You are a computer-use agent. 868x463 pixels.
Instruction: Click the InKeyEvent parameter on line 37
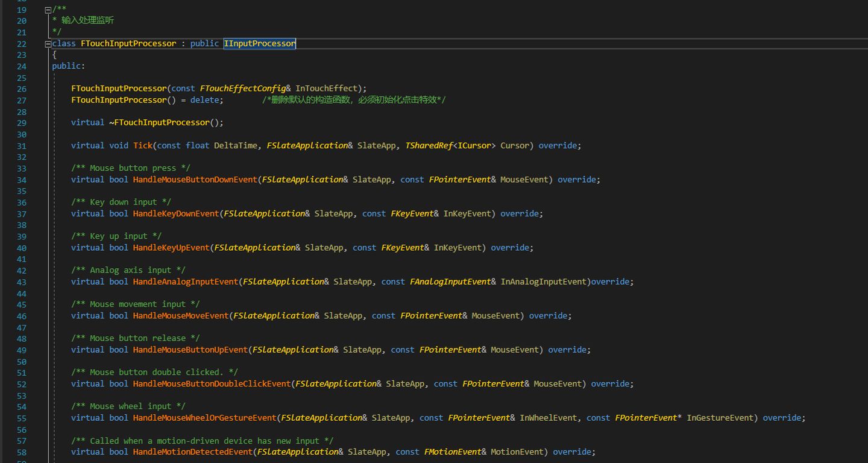pyautogui.click(x=468, y=213)
